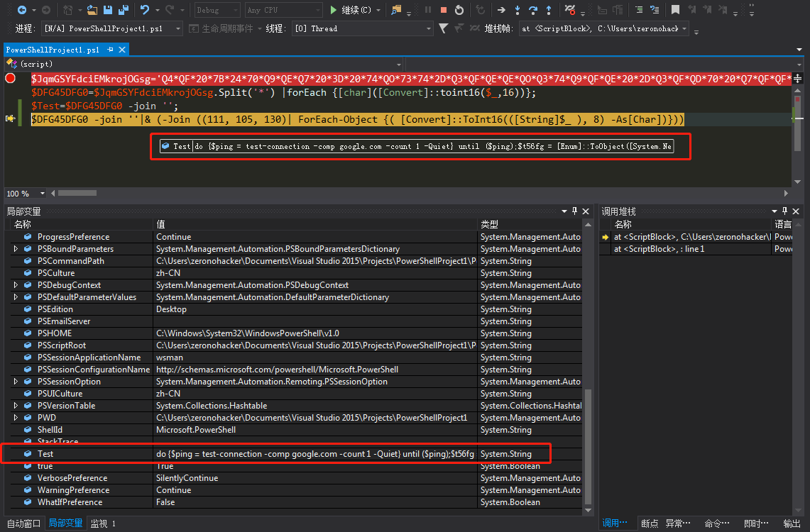Viewport: 810px width, 532px height.
Task: Select the PSHOME variable row
Action: pyautogui.click(x=296, y=333)
